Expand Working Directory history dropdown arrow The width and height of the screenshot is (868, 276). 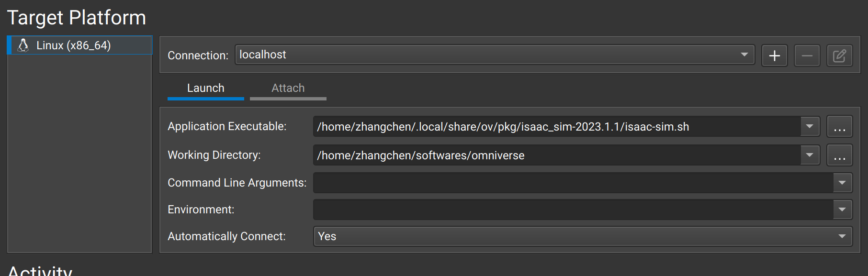point(810,155)
